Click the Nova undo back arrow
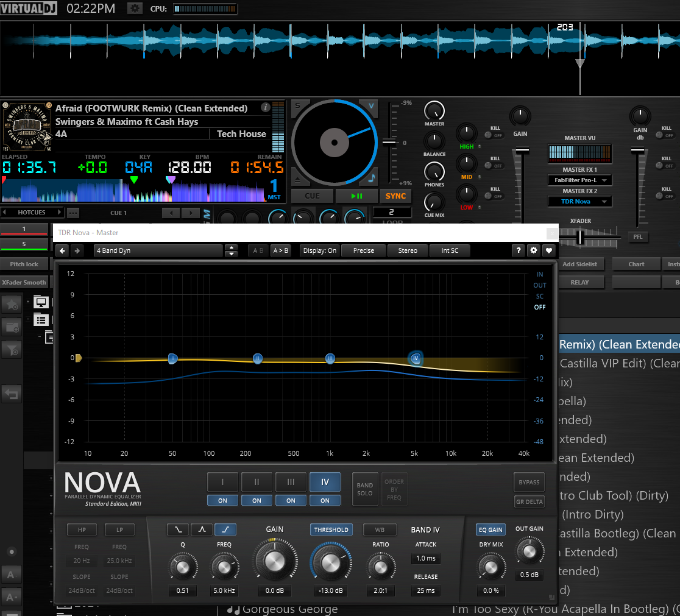The image size is (680, 616). (62, 251)
